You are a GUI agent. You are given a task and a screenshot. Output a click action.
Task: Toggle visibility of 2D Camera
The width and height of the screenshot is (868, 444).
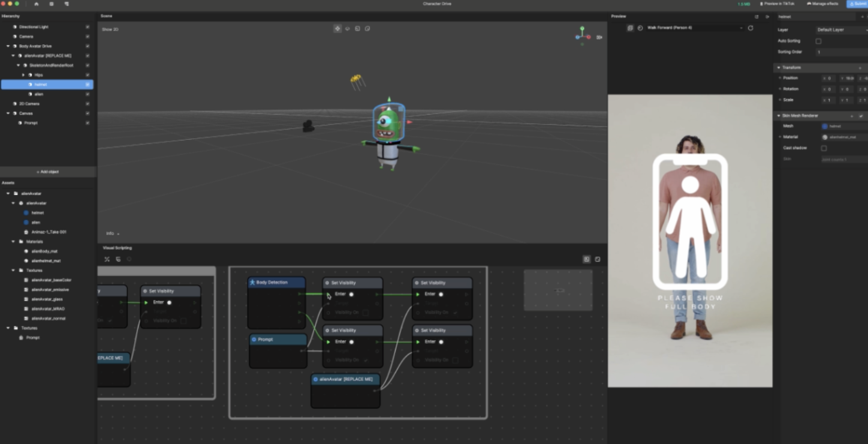pyautogui.click(x=88, y=104)
